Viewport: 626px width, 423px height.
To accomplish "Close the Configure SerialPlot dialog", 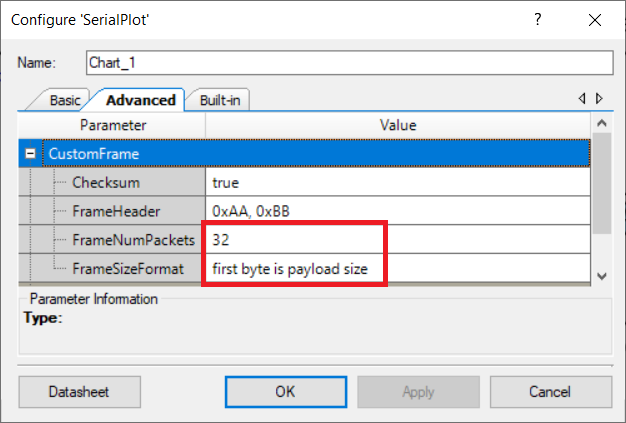I will [596, 19].
